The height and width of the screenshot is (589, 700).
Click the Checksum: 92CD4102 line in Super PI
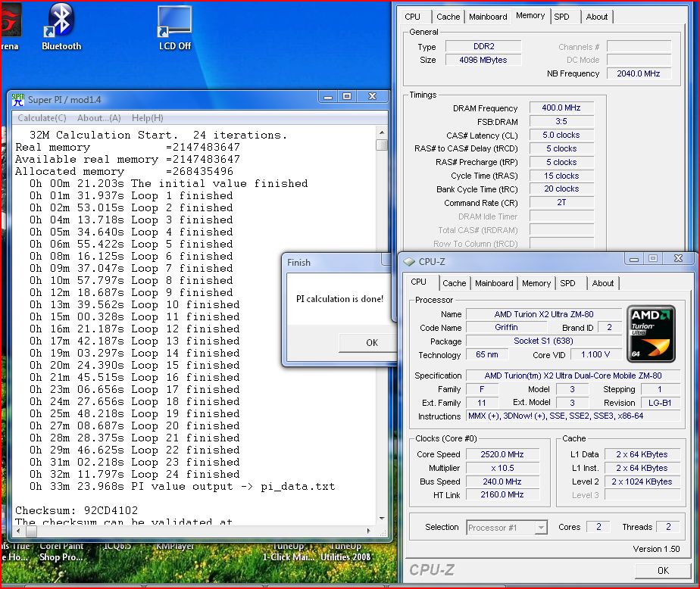click(77, 510)
